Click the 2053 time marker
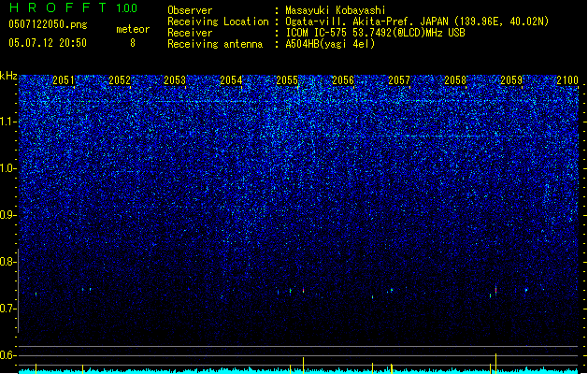Image resolution: width=588 pixels, height=374 pixels. coord(175,80)
